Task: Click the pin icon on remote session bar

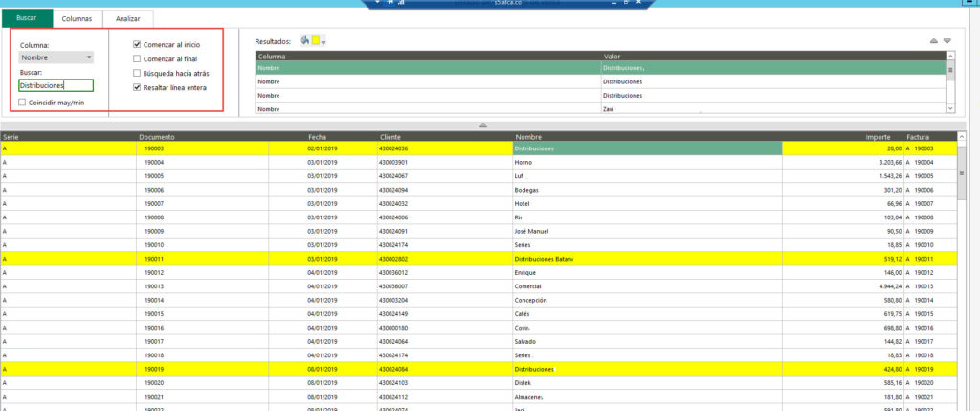Action: (390, 3)
